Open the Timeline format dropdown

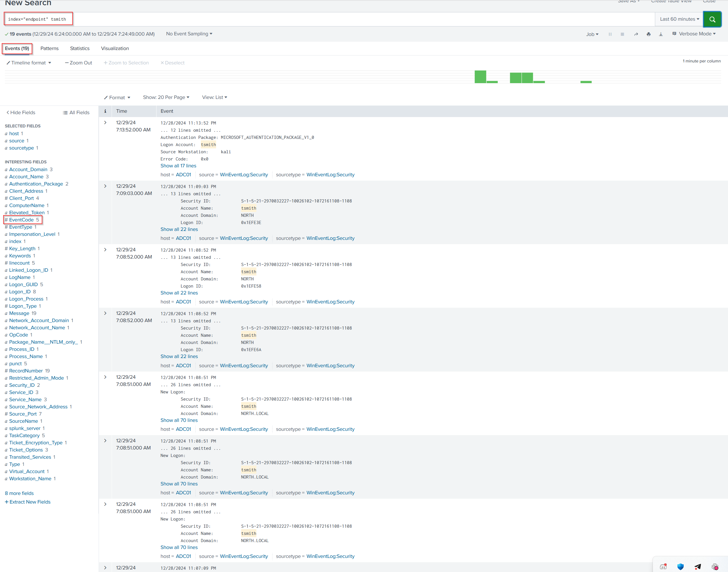pos(29,63)
